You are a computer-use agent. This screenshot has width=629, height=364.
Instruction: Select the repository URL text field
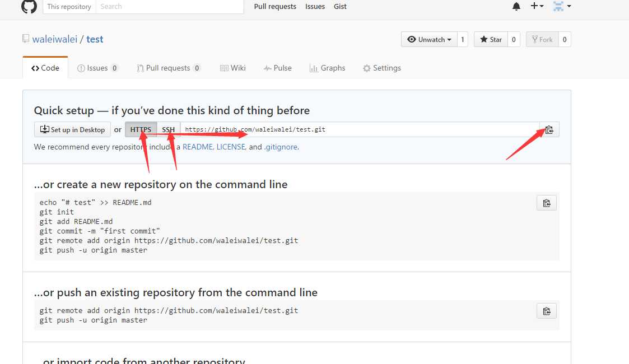pyautogui.click(x=360, y=129)
